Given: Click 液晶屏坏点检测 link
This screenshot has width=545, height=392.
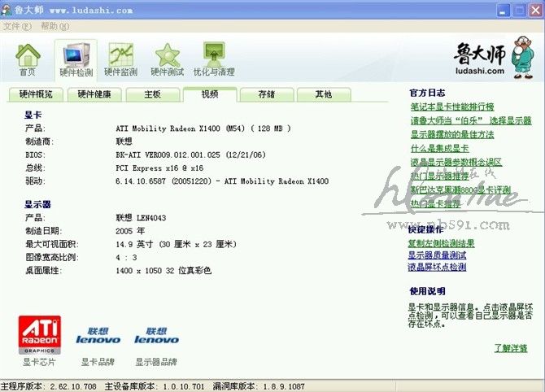Looking at the screenshot, I should click(438, 267).
